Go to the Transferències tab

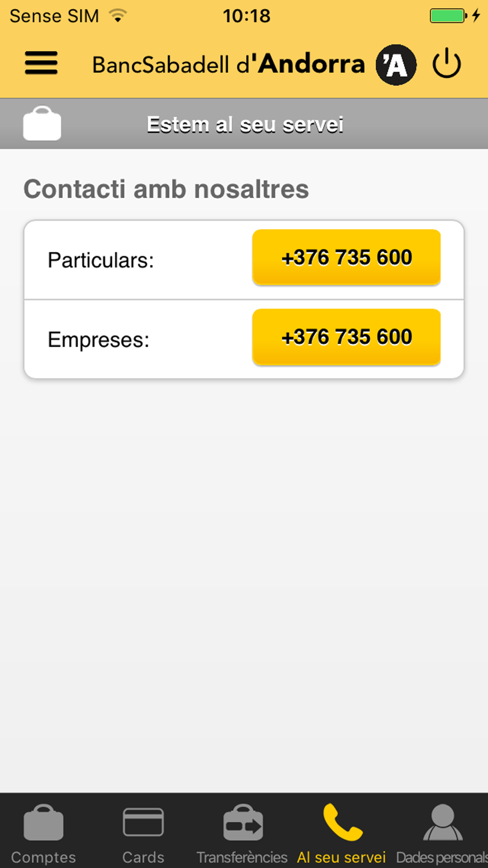242,833
